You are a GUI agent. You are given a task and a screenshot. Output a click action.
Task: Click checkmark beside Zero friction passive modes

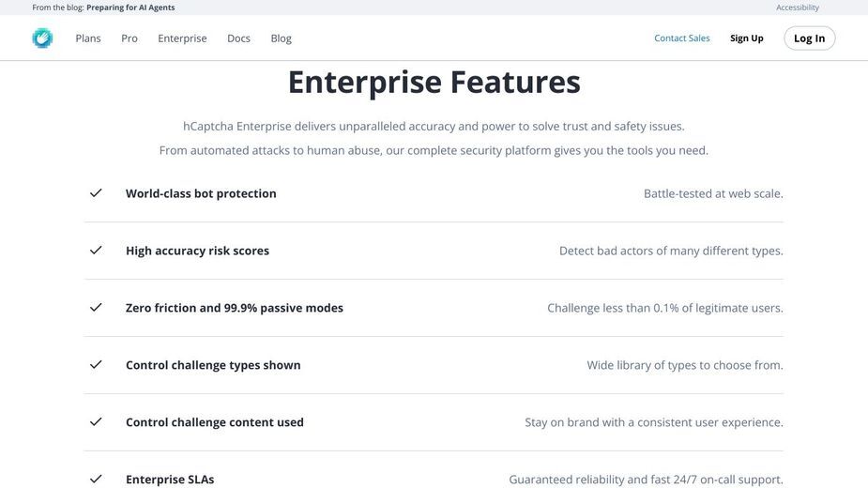pos(96,307)
